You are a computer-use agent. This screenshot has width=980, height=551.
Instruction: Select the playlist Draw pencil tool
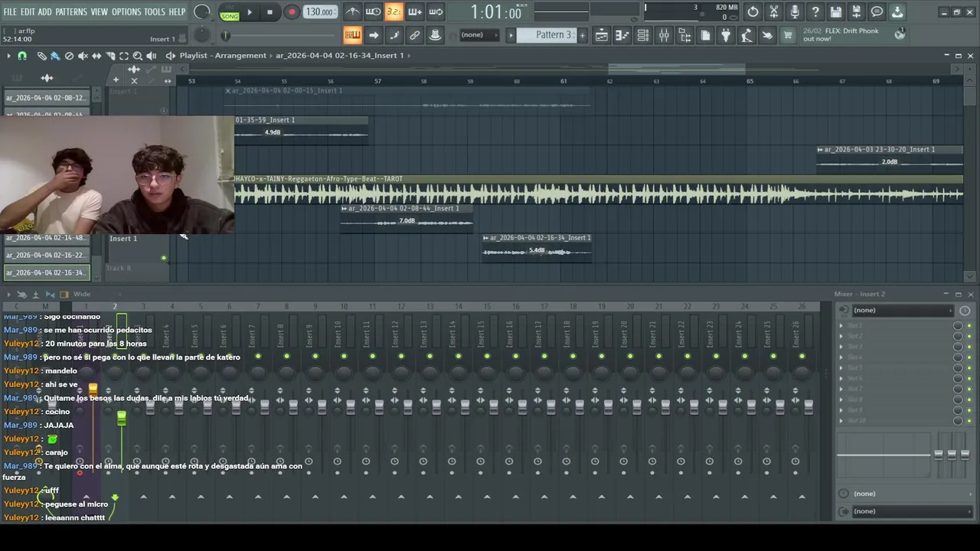pyautogui.click(x=41, y=56)
